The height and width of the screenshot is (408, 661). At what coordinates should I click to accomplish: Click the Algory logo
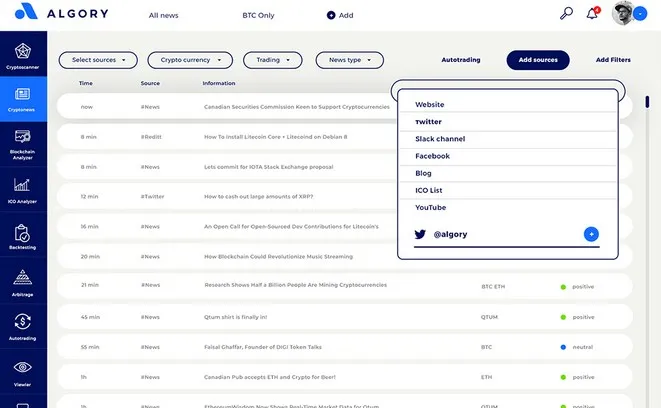pyautogui.click(x=62, y=12)
